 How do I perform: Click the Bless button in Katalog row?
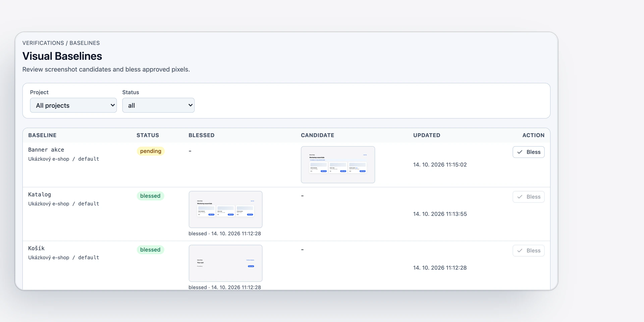(x=528, y=197)
